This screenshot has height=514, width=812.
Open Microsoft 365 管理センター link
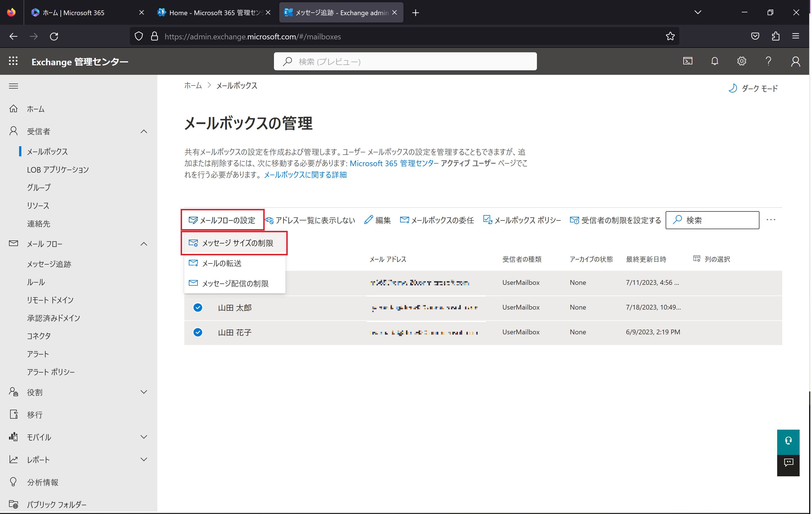pos(394,163)
